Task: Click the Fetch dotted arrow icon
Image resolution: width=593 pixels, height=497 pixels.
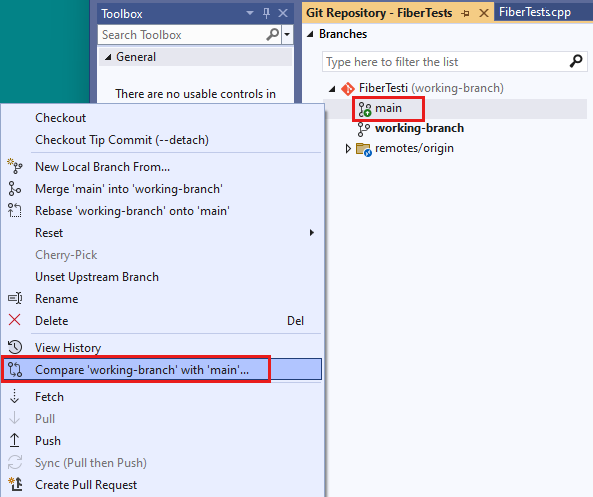Action: [x=14, y=396]
